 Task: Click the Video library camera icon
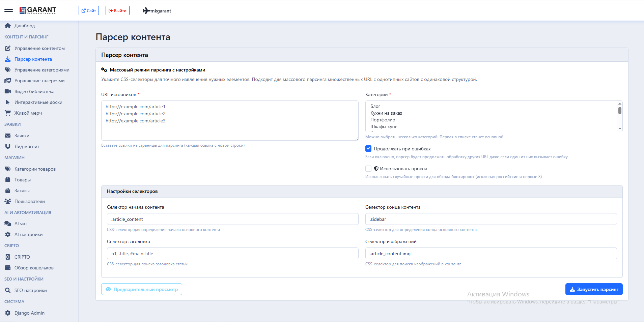tap(8, 91)
